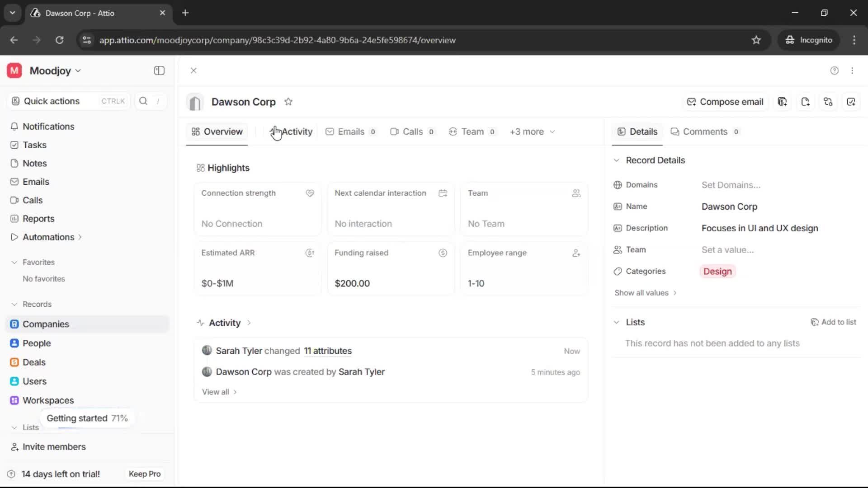
Task: Collapse the Record Details section
Action: point(616,160)
